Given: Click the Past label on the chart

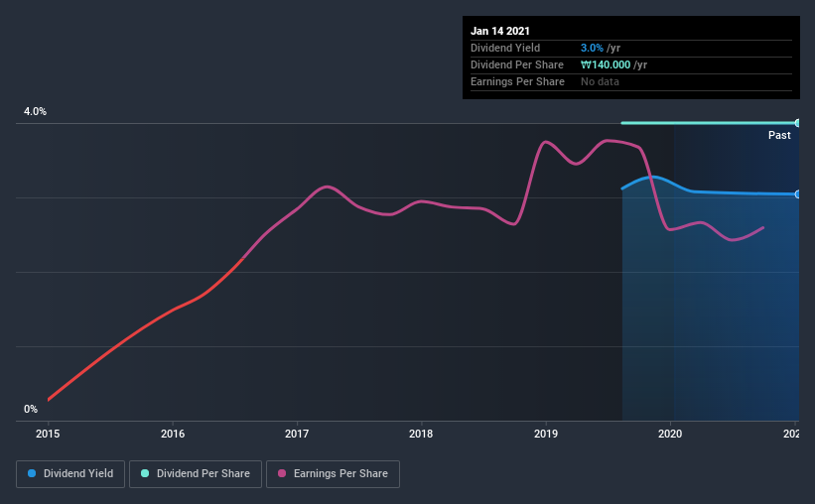Looking at the screenshot, I should [x=779, y=135].
